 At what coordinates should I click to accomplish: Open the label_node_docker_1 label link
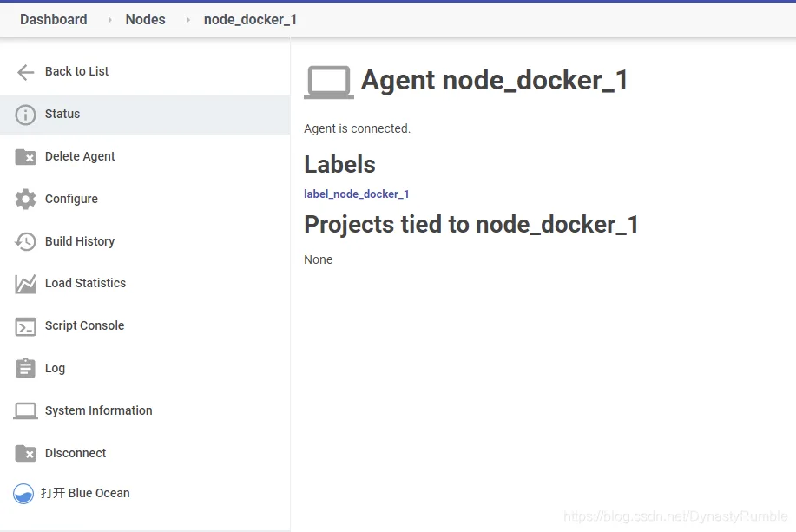357,194
